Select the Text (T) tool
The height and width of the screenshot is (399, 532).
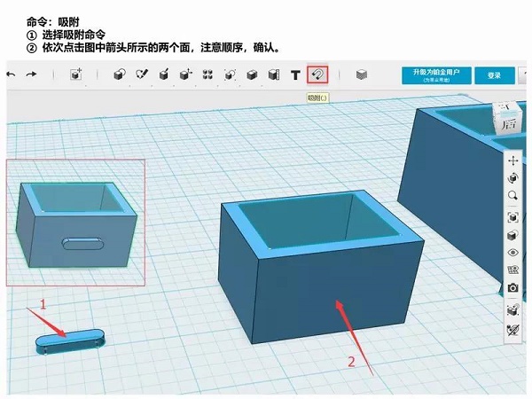(295, 75)
